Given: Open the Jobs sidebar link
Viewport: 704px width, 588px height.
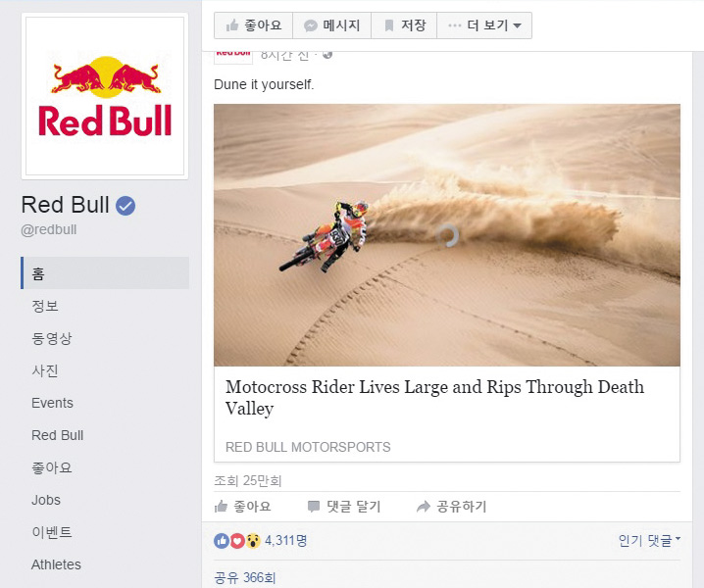Looking at the screenshot, I should tap(46, 500).
